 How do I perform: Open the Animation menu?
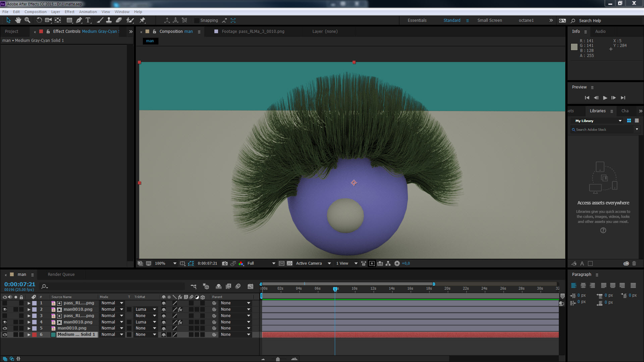[88, 12]
